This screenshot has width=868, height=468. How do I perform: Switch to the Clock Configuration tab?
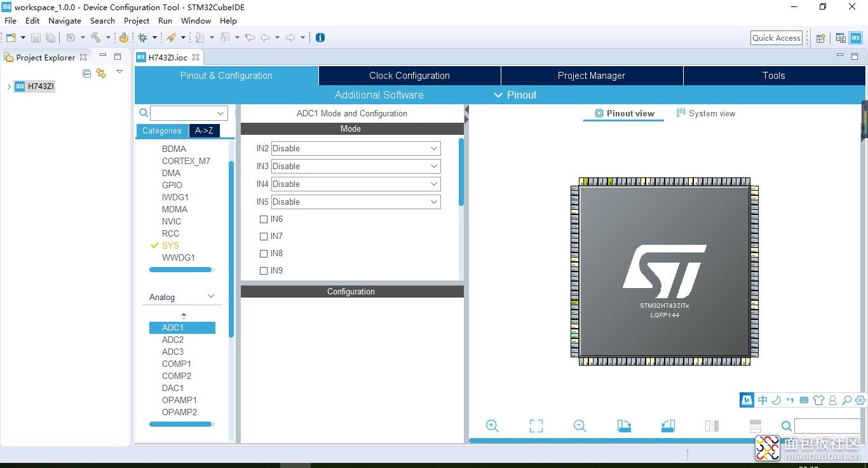pos(409,76)
